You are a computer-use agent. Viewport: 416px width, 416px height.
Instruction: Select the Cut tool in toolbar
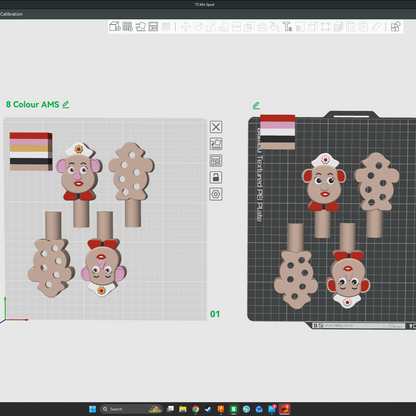coord(236,27)
